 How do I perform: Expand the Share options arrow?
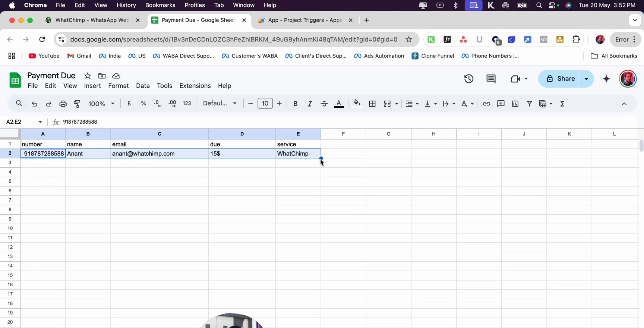[586, 79]
